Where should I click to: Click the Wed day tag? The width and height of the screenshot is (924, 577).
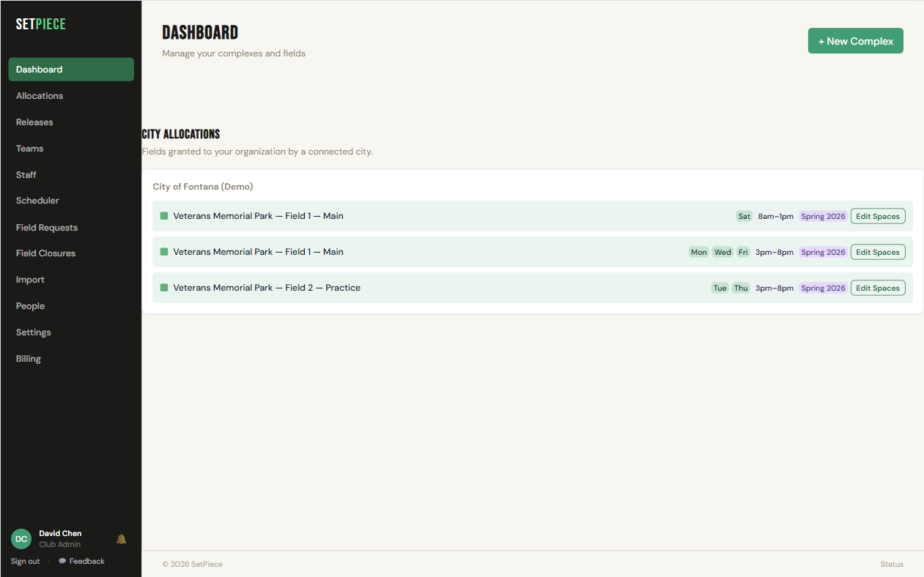[x=722, y=252]
